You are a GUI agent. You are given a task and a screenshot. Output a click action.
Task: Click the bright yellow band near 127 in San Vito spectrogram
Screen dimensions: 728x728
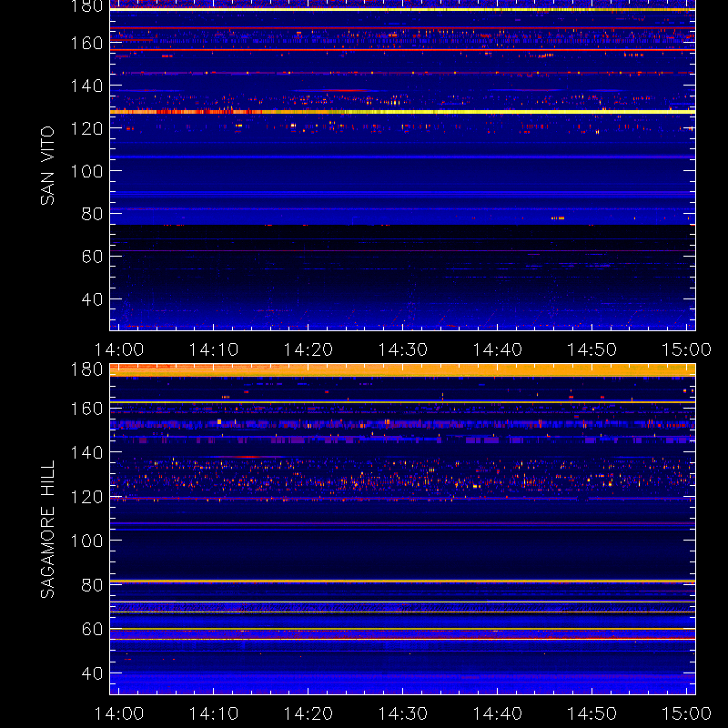pyautogui.click(x=402, y=112)
